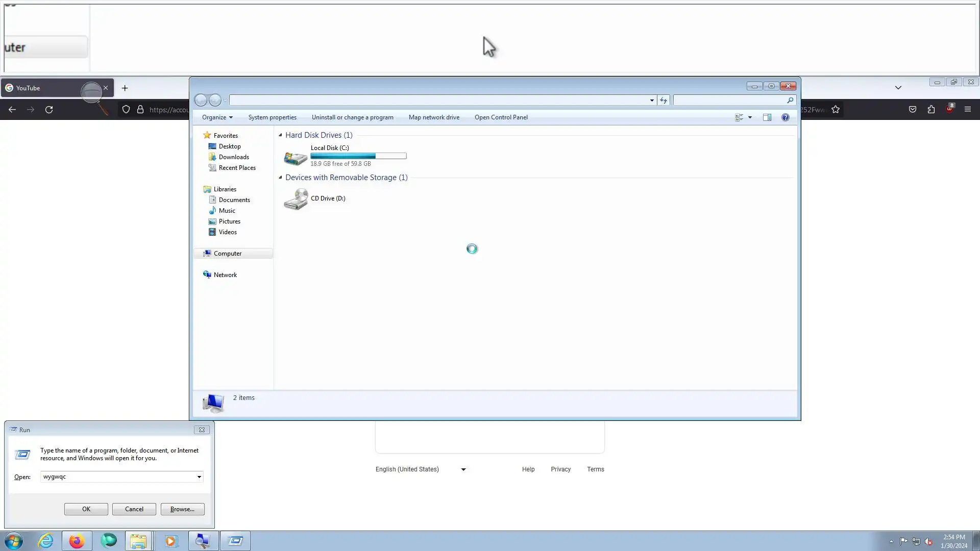
Task: Open Firefox hamburger application menu
Action: pyautogui.click(x=967, y=110)
